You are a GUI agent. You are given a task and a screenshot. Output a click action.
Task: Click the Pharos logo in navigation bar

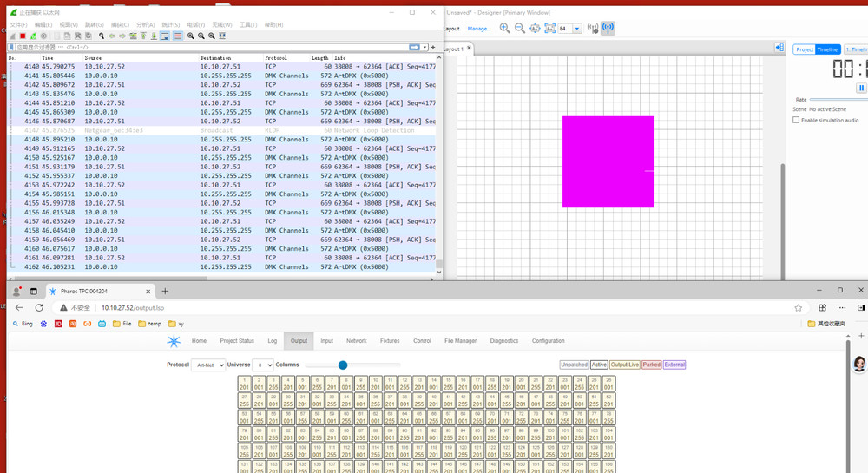pyautogui.click(x=174, y=341)
